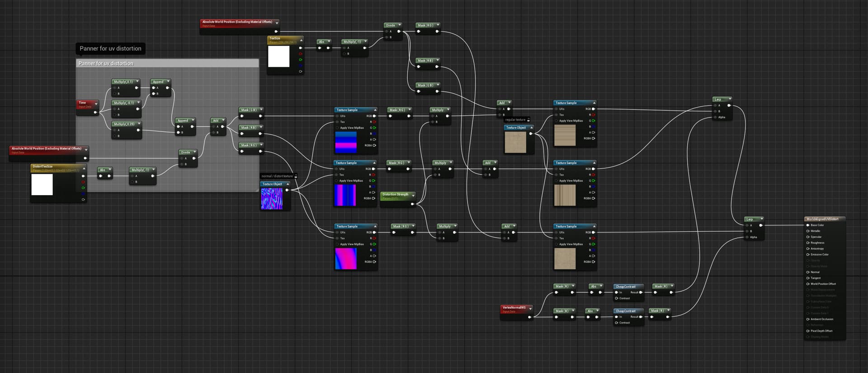Select the Distortion Strength parameter node title
Screen dimensions: 868x373
point(395,194)
